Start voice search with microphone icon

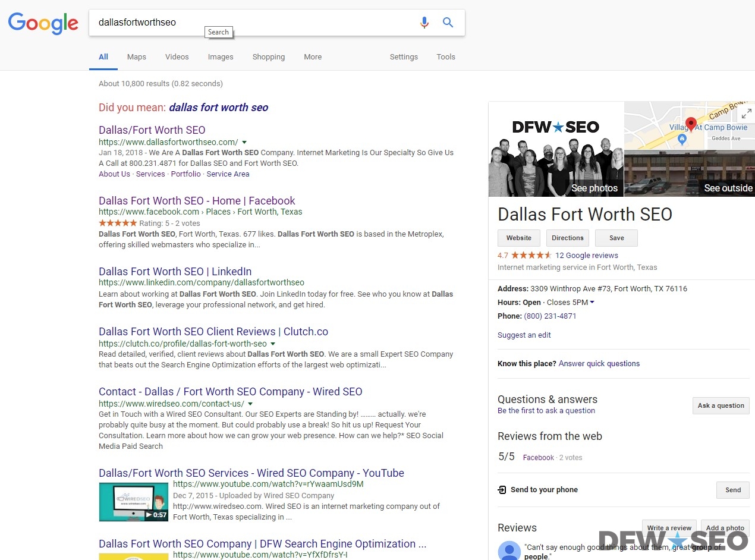click(x=424, y=23)
